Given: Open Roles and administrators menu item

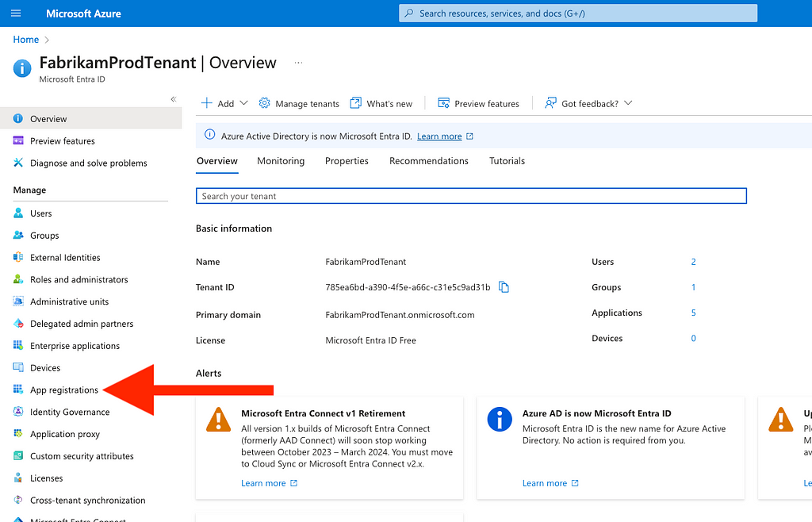Looking at the screenshot, I should (79, 279).
